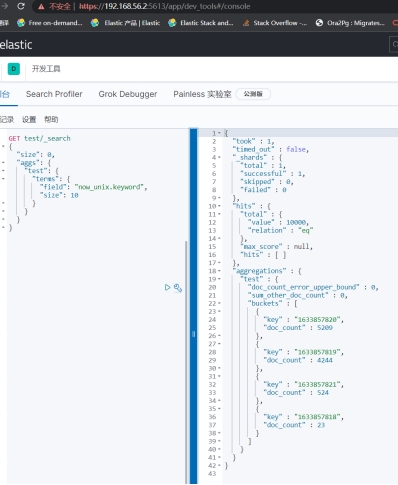398x485 pixels.
Task: Open the Stack Overflow bookmark
Action: click(275, 23)
